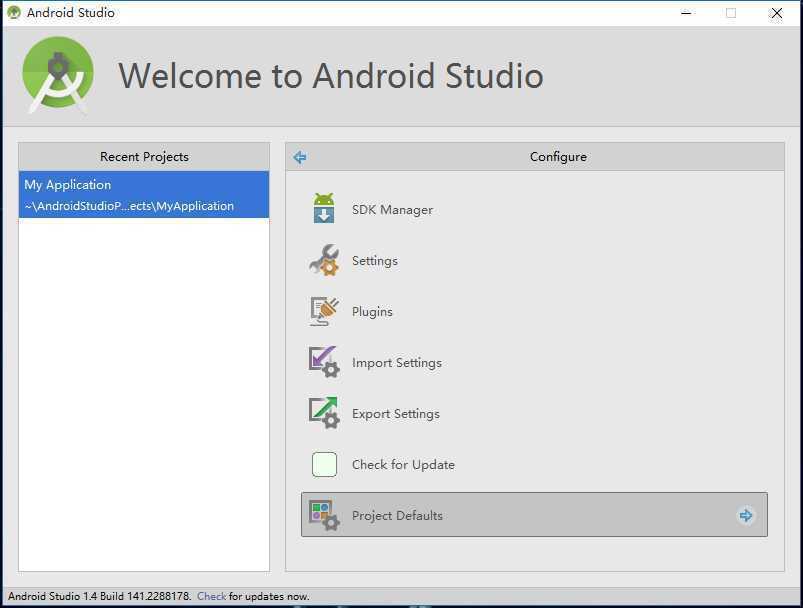Click the Check for Update blank icon
803x608 pixels.
point(324,465)
